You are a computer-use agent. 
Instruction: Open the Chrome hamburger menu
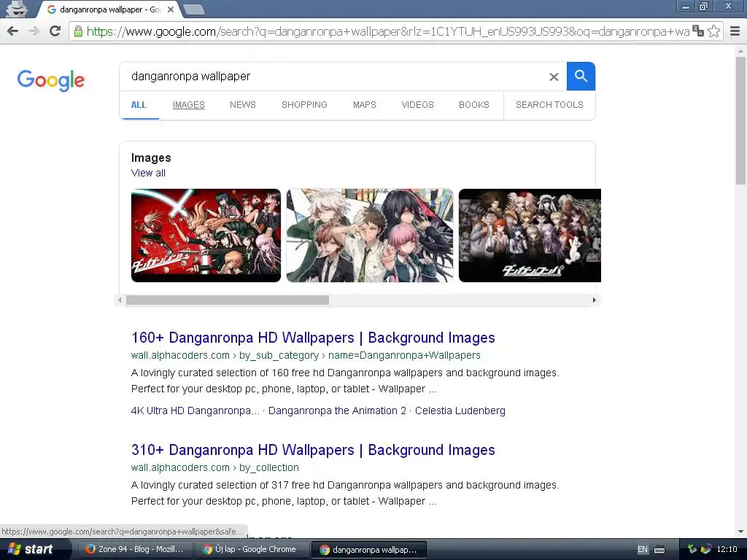(x=735, y=31)
